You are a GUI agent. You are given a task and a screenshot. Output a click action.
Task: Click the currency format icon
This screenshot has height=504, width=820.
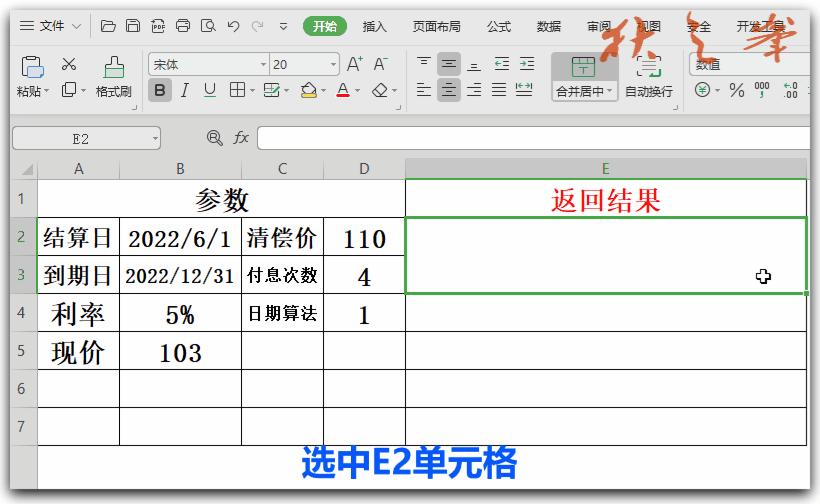pyautogui.click(x=702, y=90)
